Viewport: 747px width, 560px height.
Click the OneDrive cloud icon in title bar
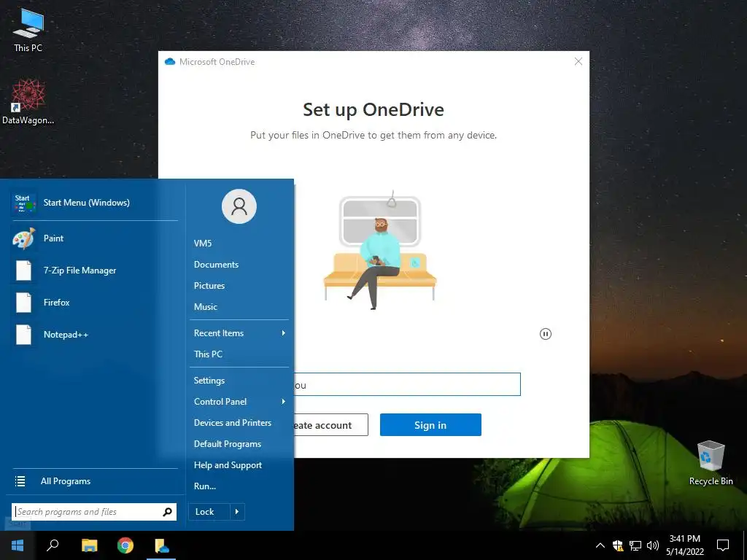pos(169,62)
